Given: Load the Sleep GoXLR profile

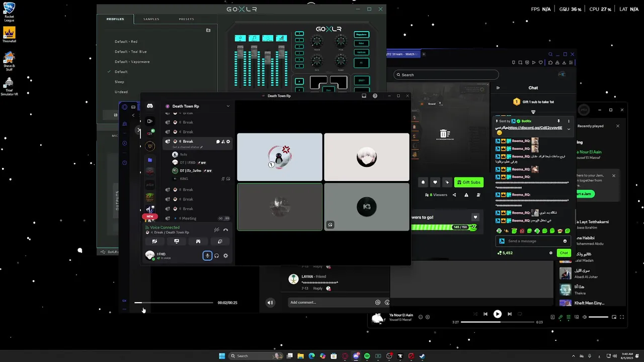Looking at the screenshot, I should pos(119,82).
